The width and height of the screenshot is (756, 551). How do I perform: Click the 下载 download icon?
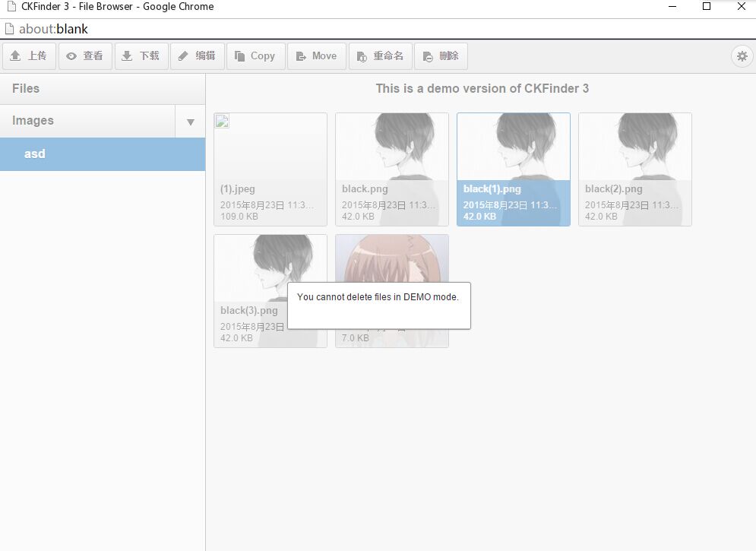(x=141, y=55)
